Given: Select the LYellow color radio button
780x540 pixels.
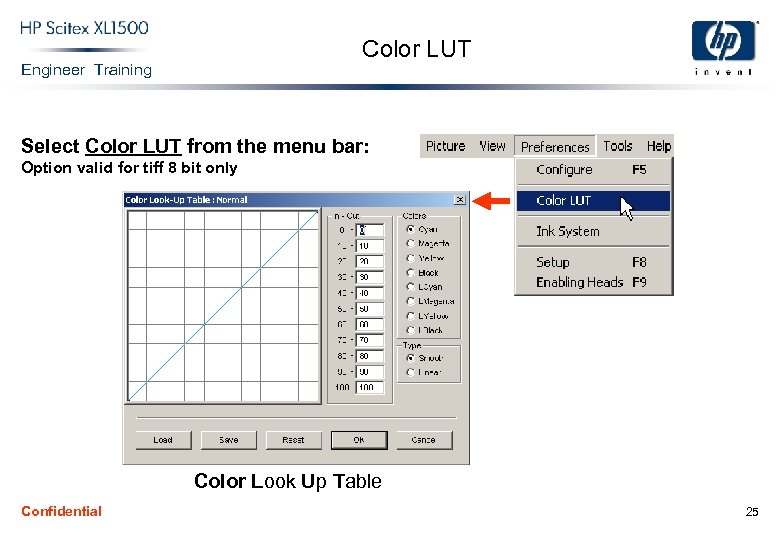Looking at the screenshot, I should pyautogui.click(x=410, y=316).
